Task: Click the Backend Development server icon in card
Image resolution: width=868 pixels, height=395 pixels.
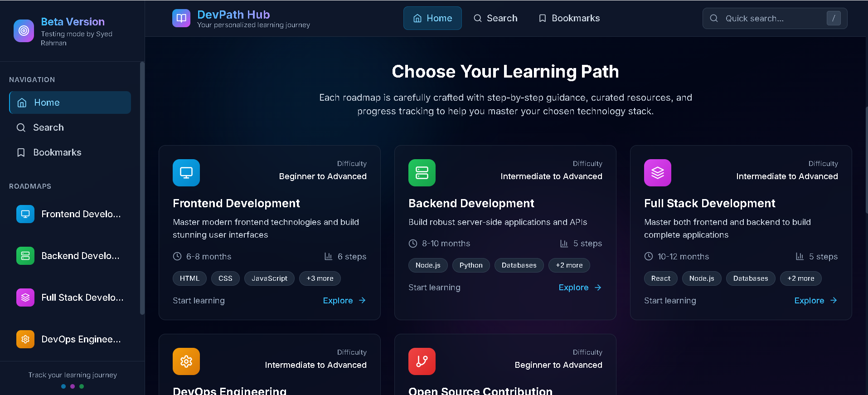Action: (x=422, y=173)
